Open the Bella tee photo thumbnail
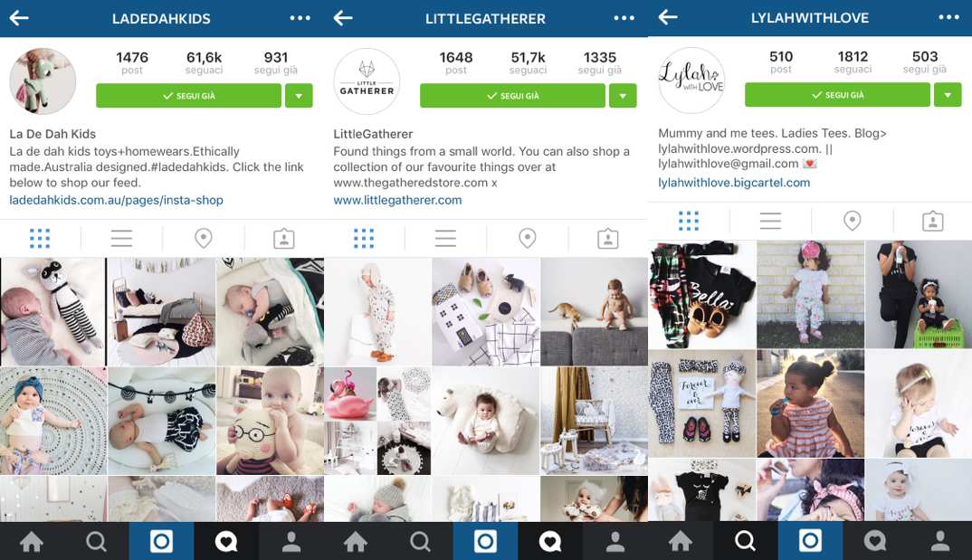The width and height of the screenshot is (972, 560). [701, 295]
